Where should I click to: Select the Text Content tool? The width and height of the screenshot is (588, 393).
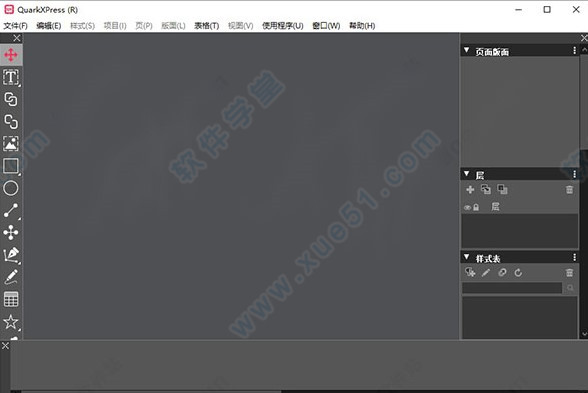tap(11, 77)
